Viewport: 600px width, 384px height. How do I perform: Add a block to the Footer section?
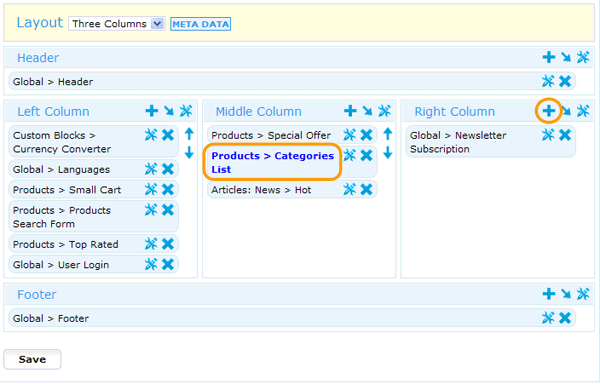549,294
